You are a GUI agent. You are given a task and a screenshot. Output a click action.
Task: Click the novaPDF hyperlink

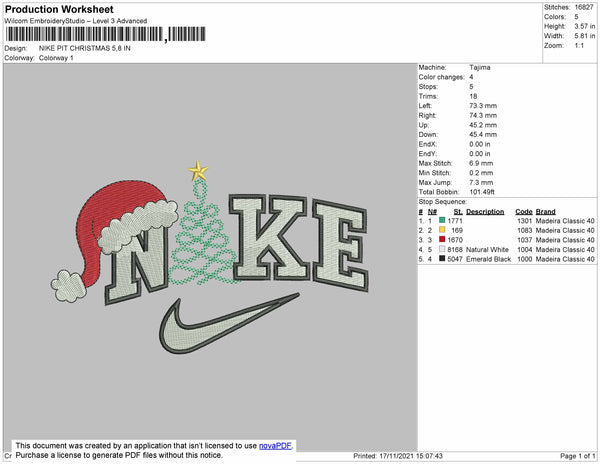tap(275, 446)
